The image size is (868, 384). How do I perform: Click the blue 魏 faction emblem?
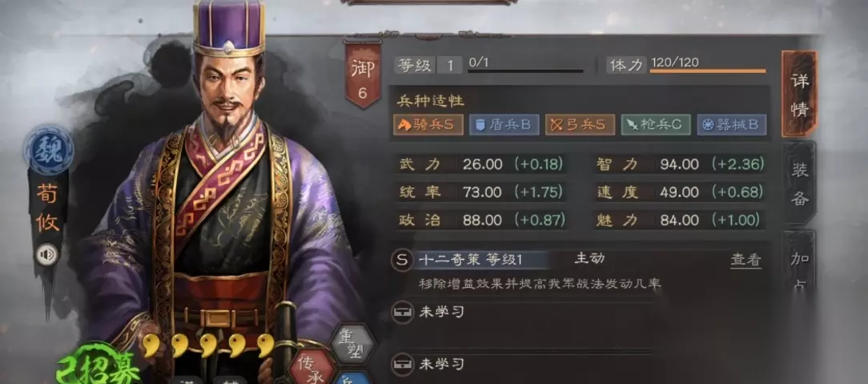click(x=48, y=150)
